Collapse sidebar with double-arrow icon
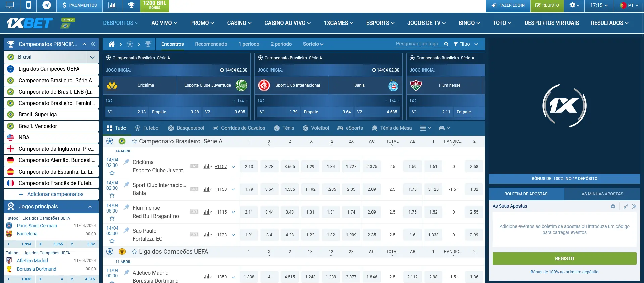 (93, 44)
